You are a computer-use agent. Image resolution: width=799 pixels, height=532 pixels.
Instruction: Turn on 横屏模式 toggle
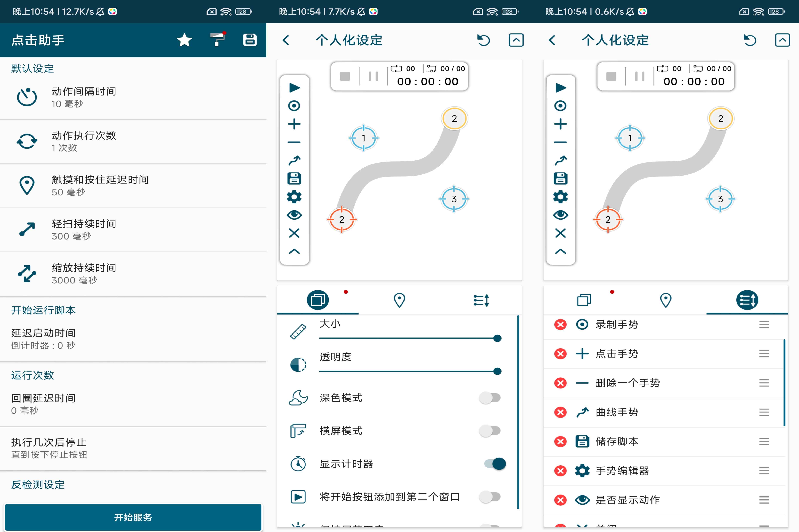click(490, 431)
